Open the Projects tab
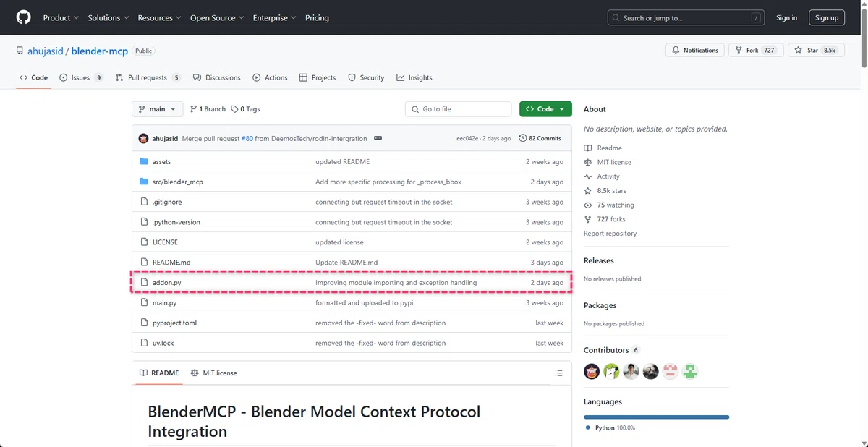 point(318,77)
